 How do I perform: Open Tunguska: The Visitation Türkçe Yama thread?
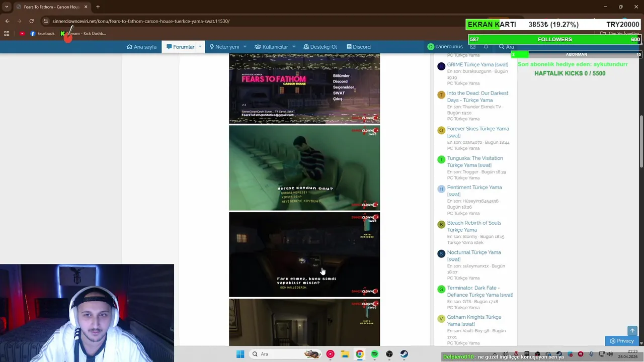click(475, 161)
